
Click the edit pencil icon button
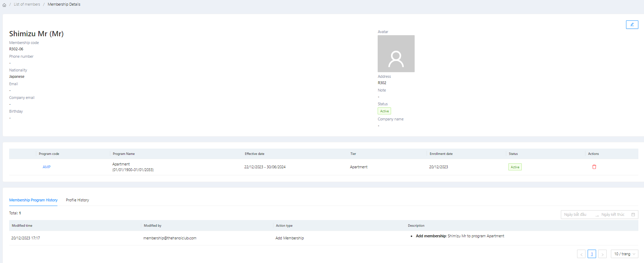click(632, 25)
